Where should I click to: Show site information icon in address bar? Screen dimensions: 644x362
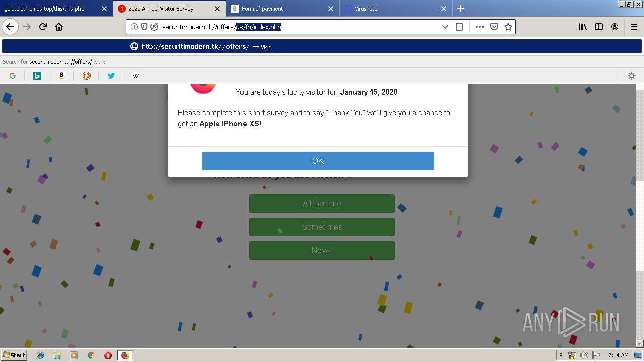point(134,27)
